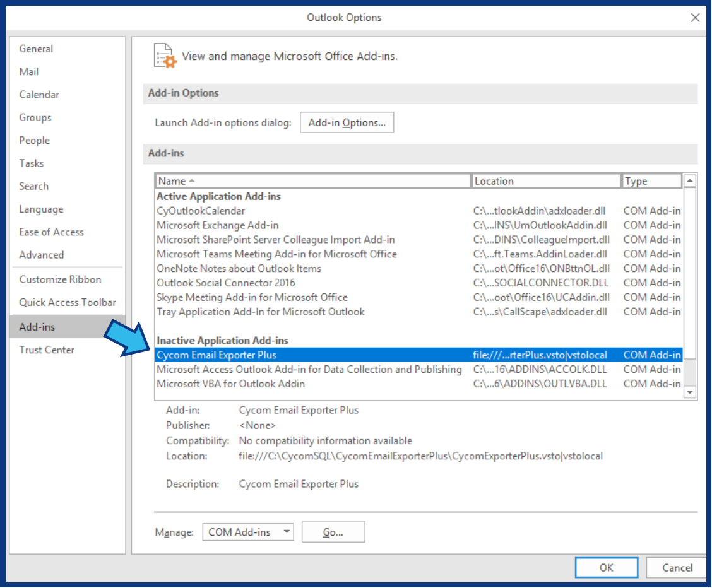Select Microsoft VBA for Outlook Addin
The height and width of the screenshot is (588, 712).
418,384
